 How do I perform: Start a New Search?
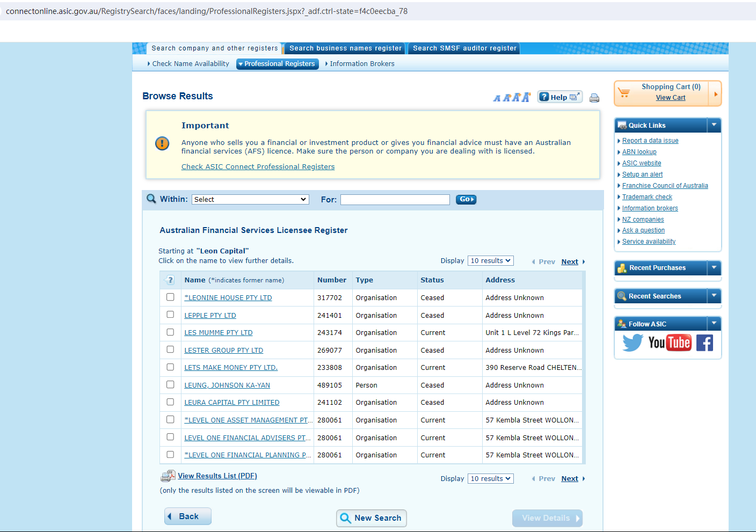point(372,518)
